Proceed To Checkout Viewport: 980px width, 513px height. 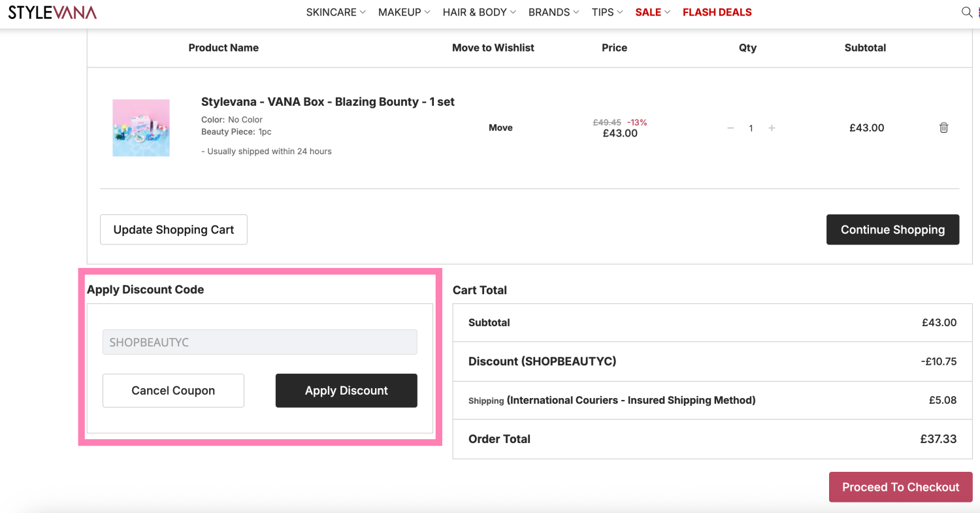coord(901,487)
